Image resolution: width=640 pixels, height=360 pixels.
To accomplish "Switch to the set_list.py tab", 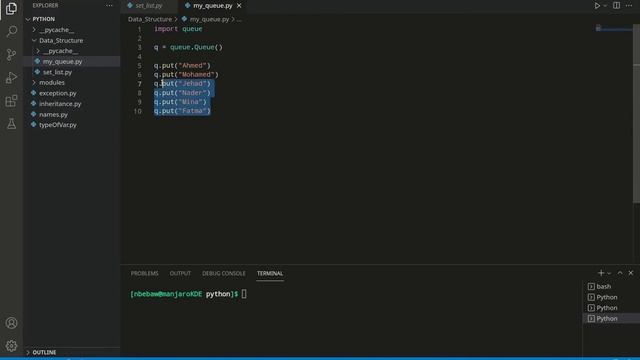I will click(149, 6).
